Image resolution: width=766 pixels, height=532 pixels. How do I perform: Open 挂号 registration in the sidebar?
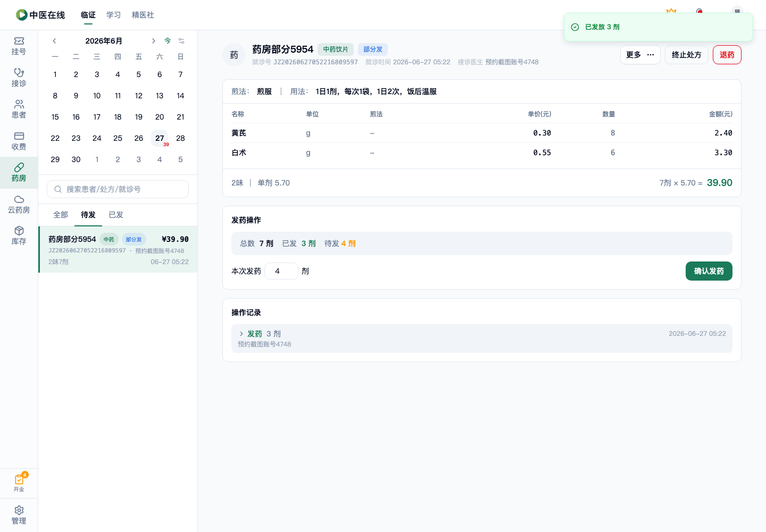tap(19, 46)
